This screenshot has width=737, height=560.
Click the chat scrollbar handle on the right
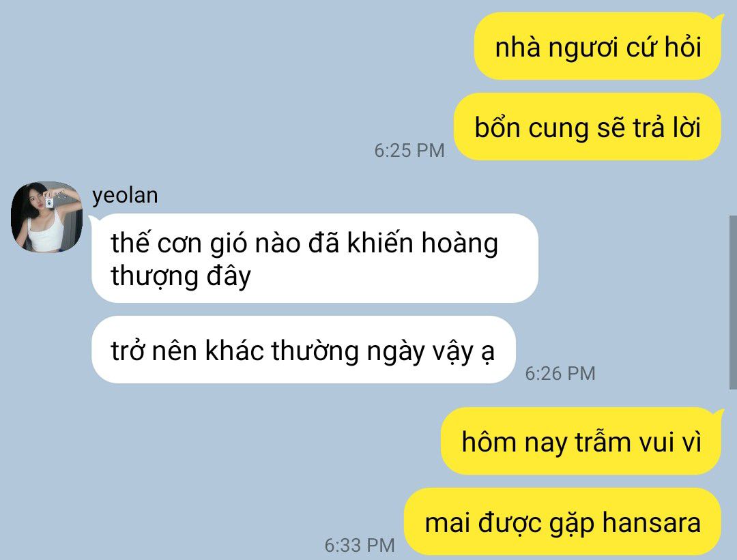(733, 302)
